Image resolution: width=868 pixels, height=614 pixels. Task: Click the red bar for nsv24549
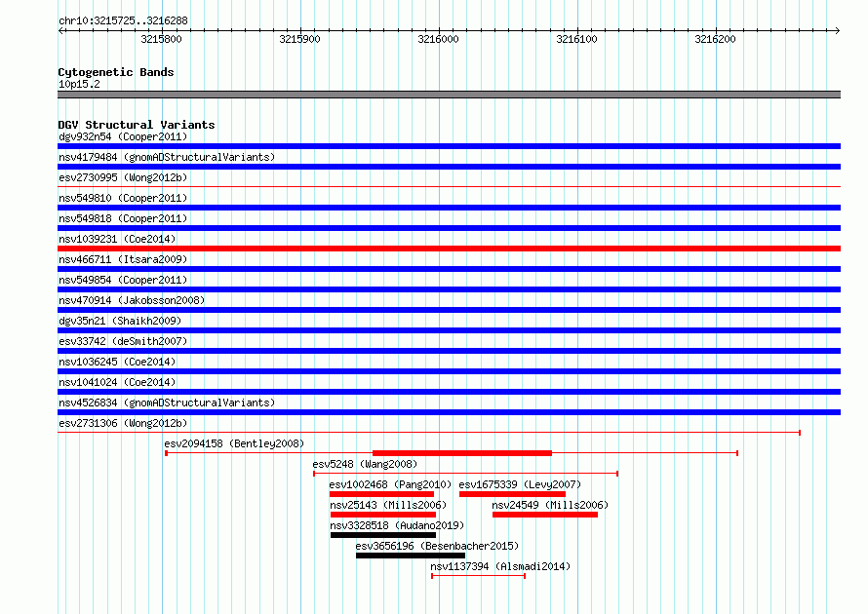coord(545,515)
